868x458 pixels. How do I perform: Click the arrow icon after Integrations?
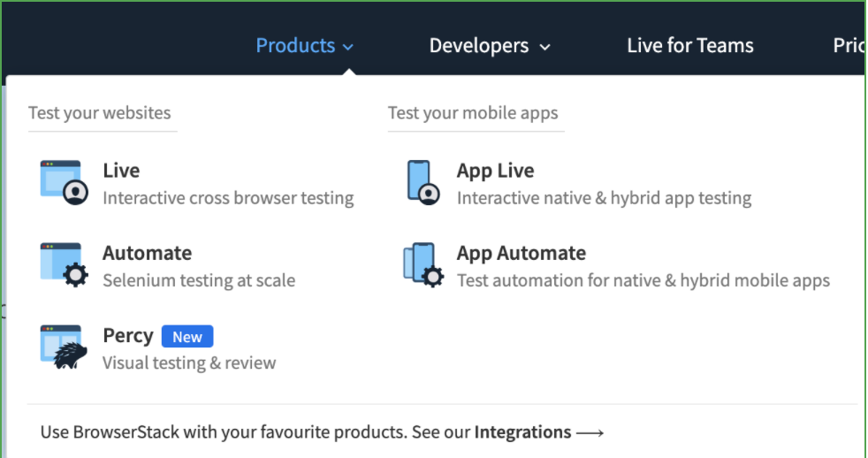(590, 432)
